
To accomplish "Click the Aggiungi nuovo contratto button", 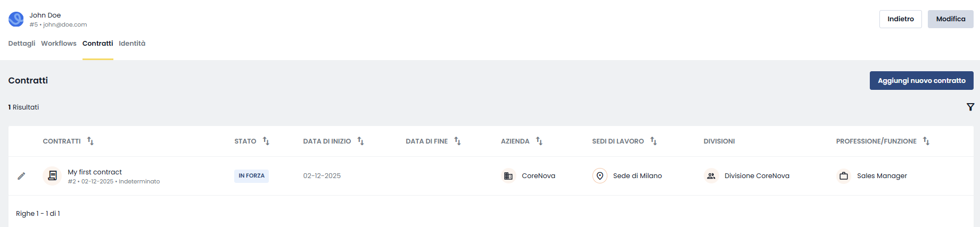I will [921, 81].
